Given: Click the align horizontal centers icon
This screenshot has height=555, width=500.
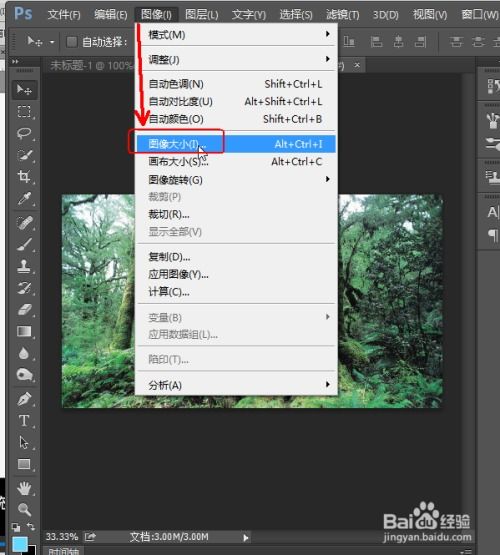Looking at the screenshot, I should click(x=398, y=42).
